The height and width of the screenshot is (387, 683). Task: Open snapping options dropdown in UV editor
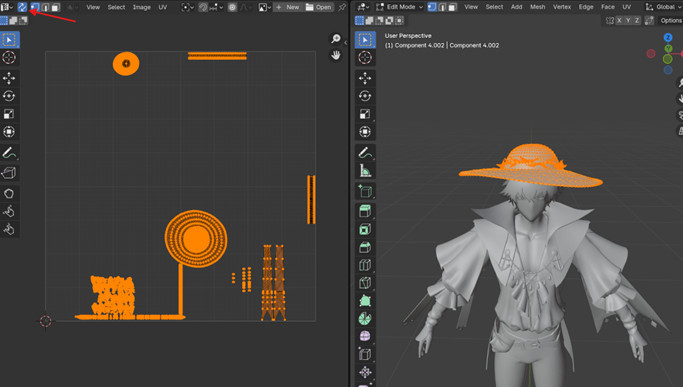216,7
